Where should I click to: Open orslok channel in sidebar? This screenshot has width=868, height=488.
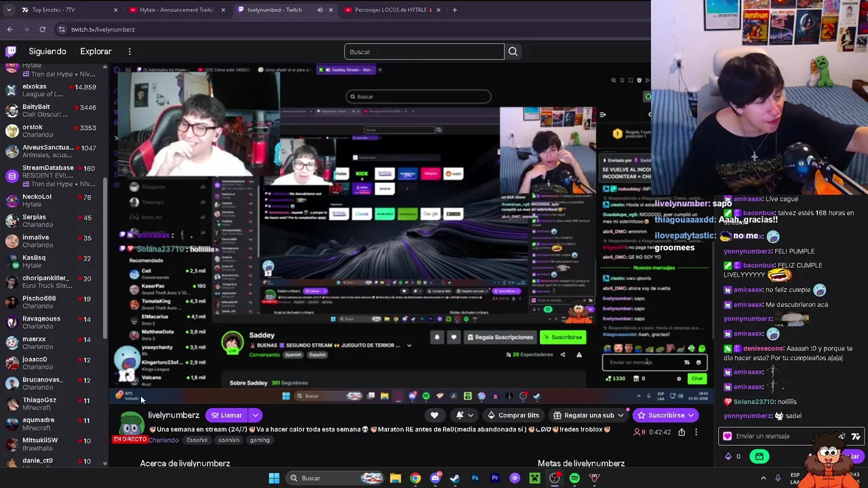(51, 131)
